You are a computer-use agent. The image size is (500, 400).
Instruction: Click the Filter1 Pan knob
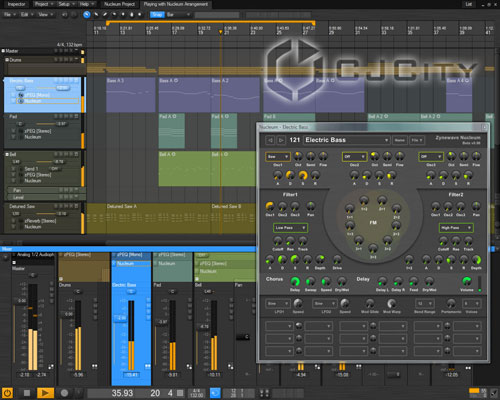pyautogui.click(x=310, y=206)
